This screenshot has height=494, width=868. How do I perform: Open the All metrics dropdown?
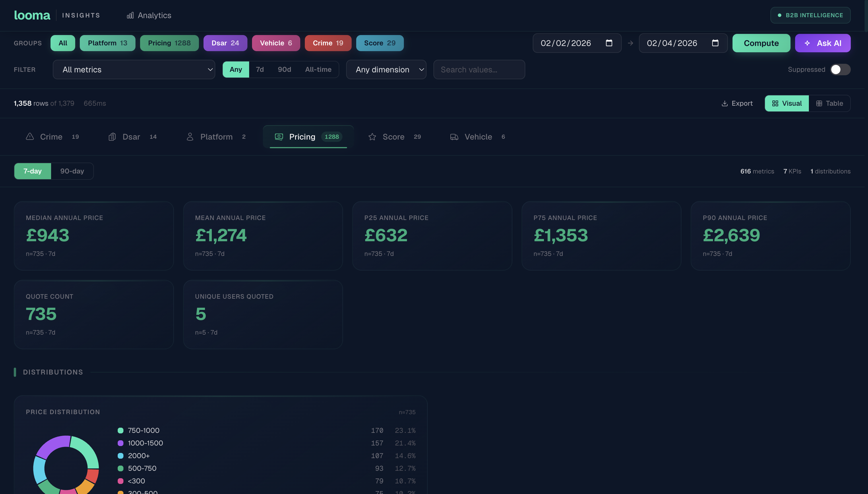point(134,69)
